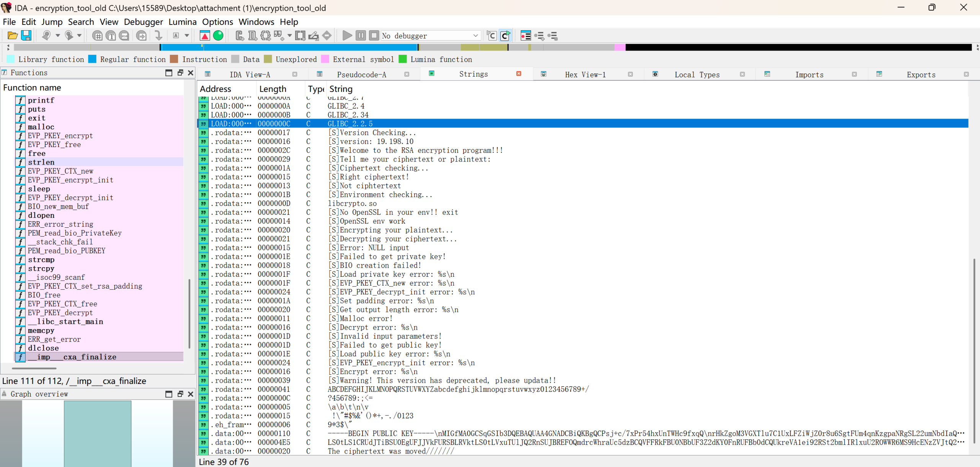Viewport: 980px width, 467px height.
Task: Expand the jump back history dropdown arrow
Action: click(58, 36)
